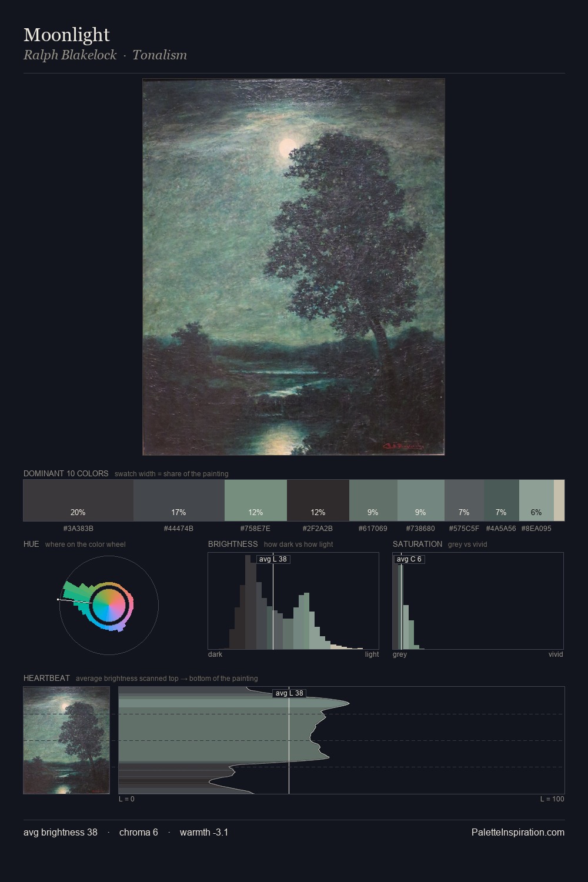The width and height of the screenshot is (588, 882).
Task: Click the hex code #2F2A2B text
Action: click(x=318, y=529)
